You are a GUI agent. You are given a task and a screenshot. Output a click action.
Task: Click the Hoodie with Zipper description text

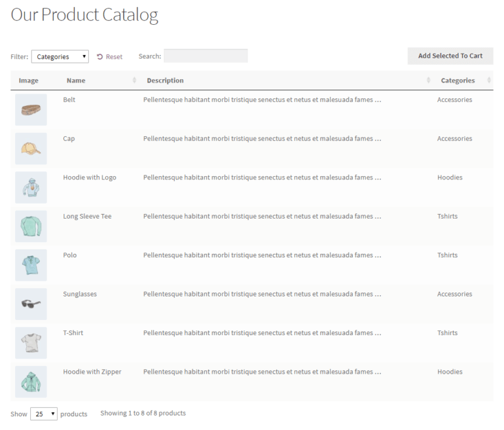click(x=262, y=372)
